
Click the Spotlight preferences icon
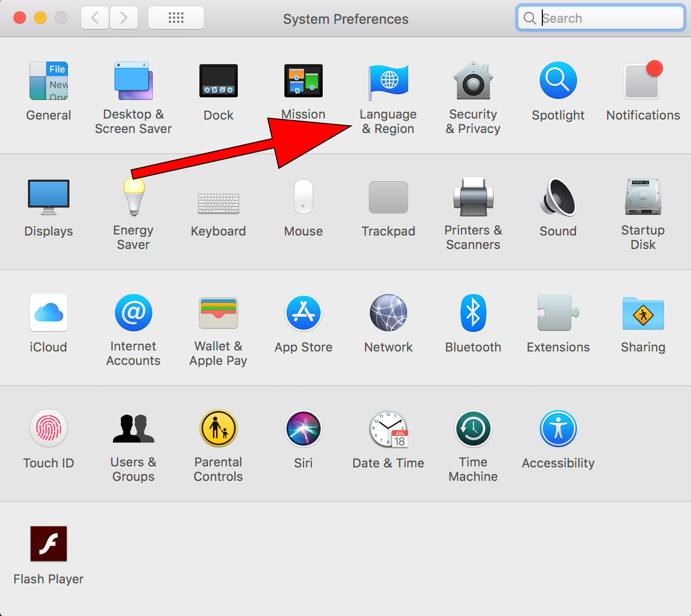pyautogui.click(x=558, y=81)
